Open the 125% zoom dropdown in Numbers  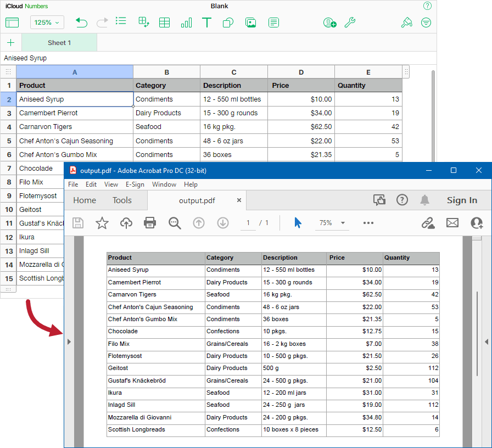[47, 23]
